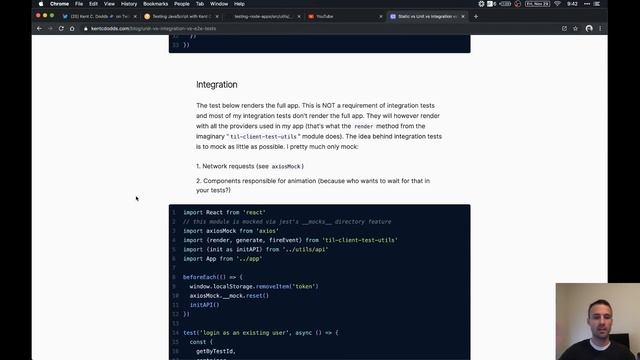Open the Window menu

219,4
